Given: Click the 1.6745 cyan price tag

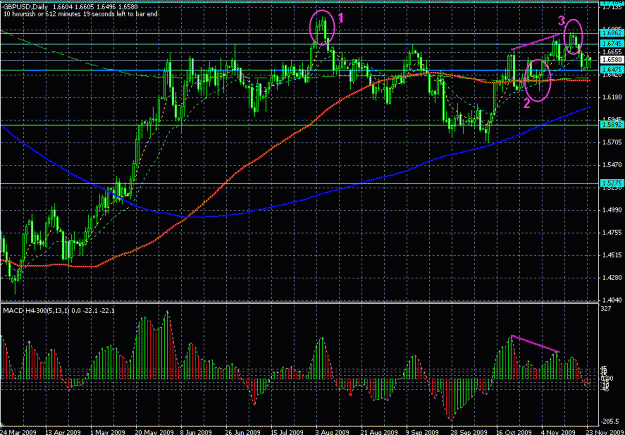Looking at the screenshot, I should (x=611, y=43).
